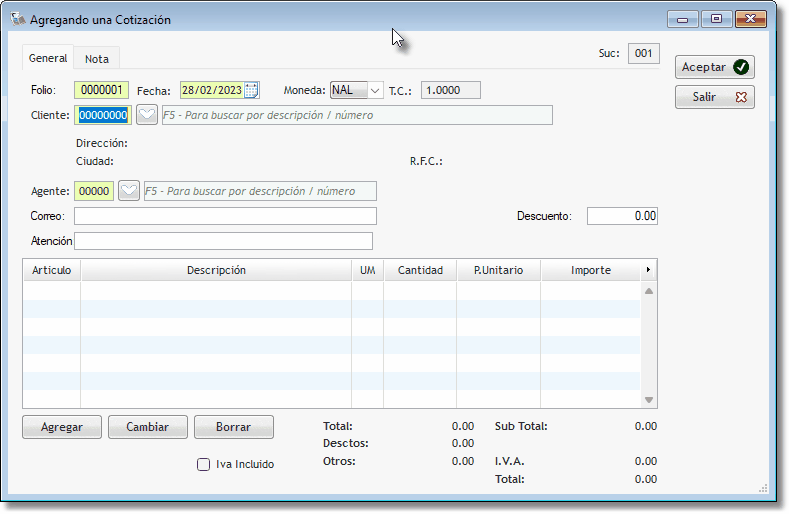Click the grid scrollbar up arrow

point(649,291)
